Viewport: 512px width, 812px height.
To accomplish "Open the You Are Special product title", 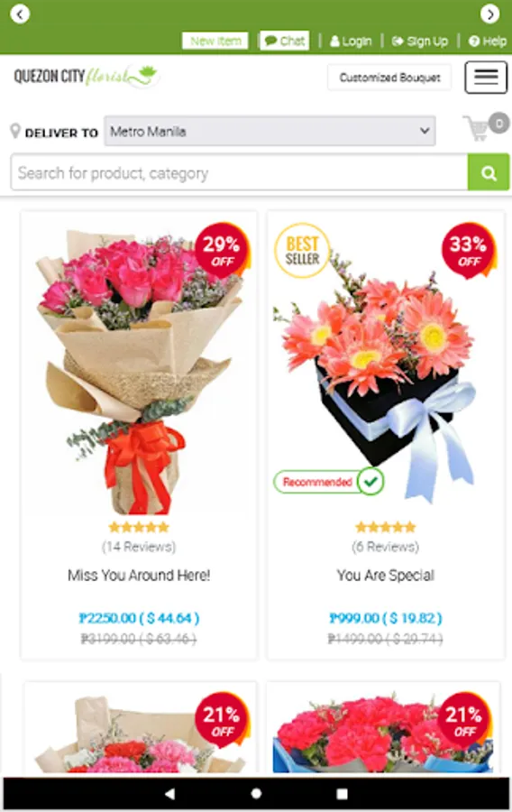I will tap(385, 576).
